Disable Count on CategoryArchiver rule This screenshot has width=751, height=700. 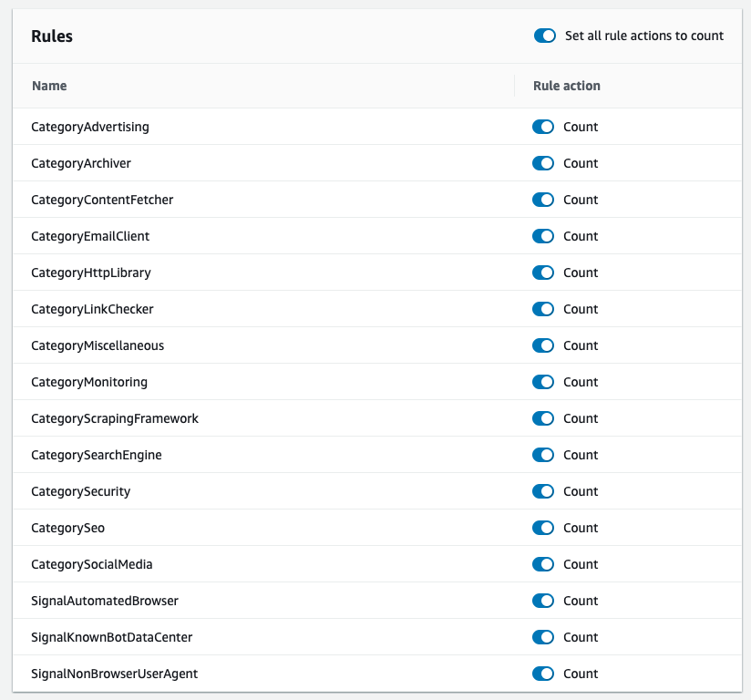(543, 163)
